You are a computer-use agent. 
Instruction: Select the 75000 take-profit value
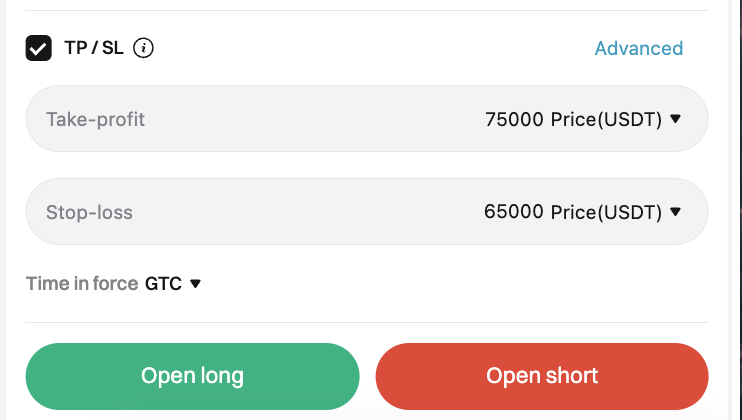coord(514,119)
